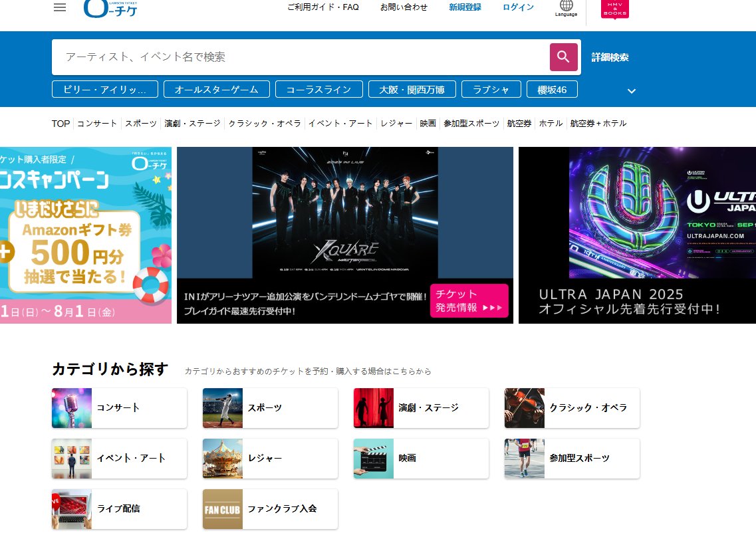Open スポーツ in the navigation bar
The height and width of the screenshot is (545, 756).
coord(141,124)
